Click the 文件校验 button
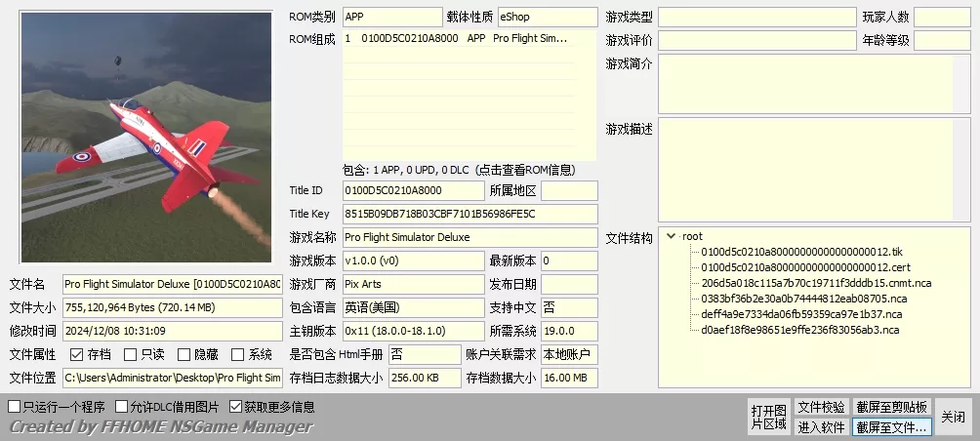The width and height of the screenshot is (980, 441). pos(821,407)
